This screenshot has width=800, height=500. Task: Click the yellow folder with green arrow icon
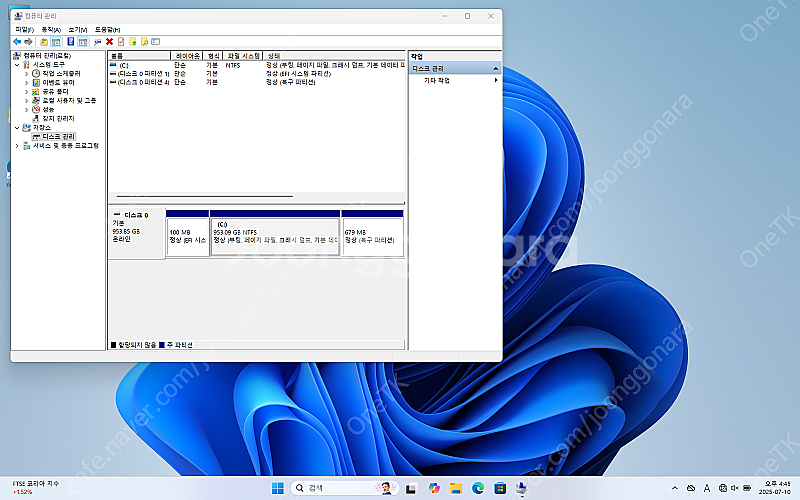(133, 42)
